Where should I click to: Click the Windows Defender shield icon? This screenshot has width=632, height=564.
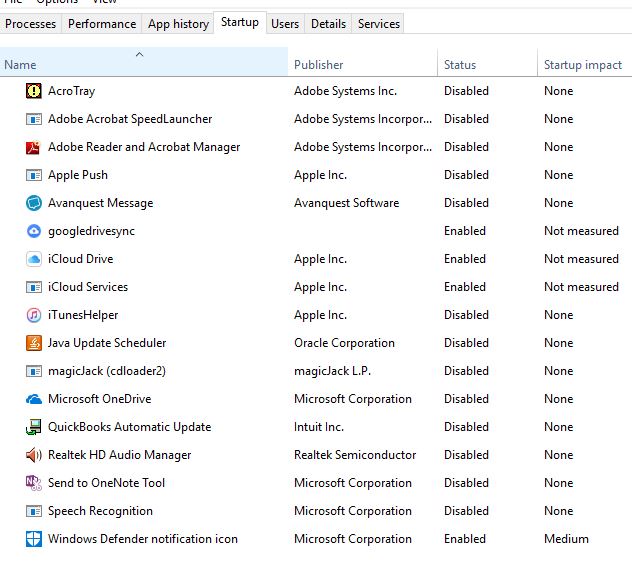click(33, 539)
